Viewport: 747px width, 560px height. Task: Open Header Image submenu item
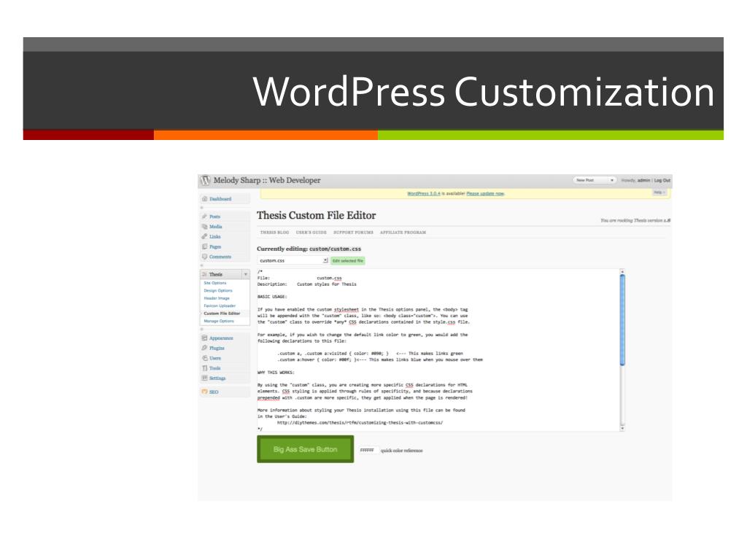coord(217,298)
